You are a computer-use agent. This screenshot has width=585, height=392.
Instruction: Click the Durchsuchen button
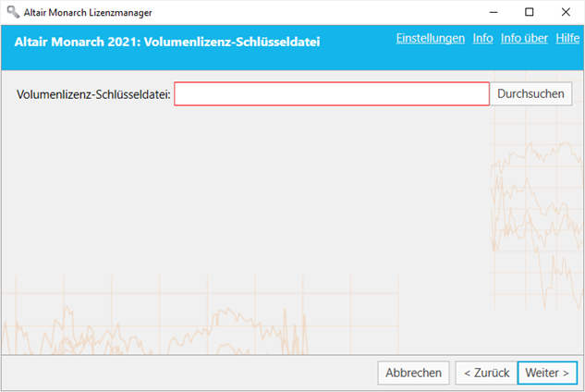[x=530, y=93]
